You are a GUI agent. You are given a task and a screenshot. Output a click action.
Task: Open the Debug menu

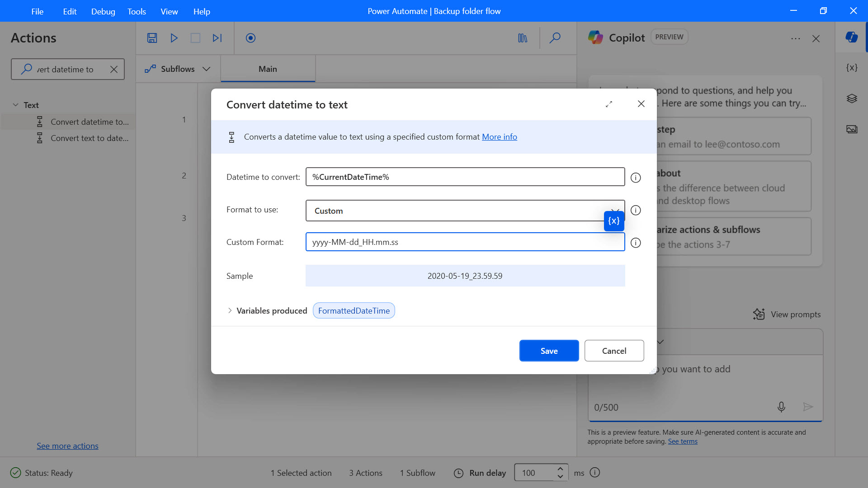103,11
